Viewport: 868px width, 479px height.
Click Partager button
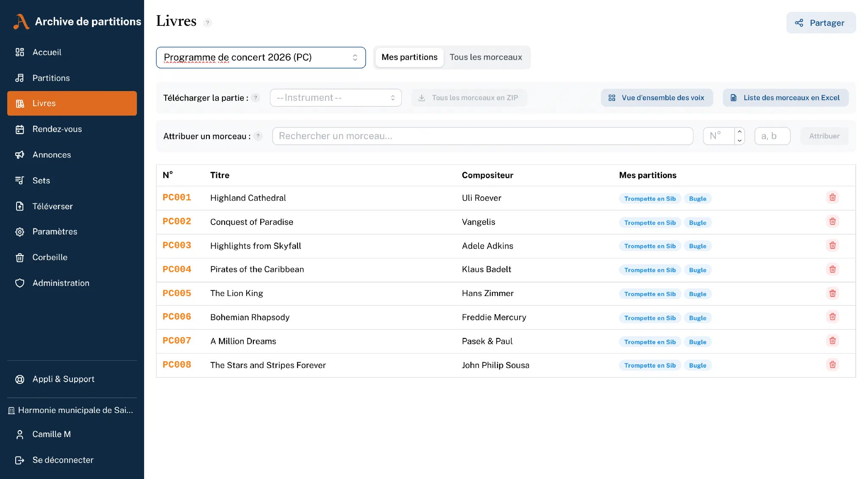pyautogui.click(x=821, y=23)
